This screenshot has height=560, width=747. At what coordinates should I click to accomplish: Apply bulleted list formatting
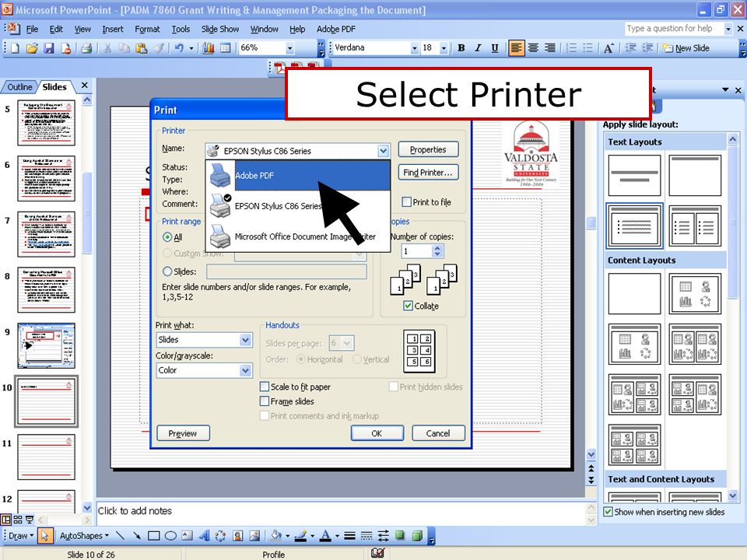click(588, 48)
